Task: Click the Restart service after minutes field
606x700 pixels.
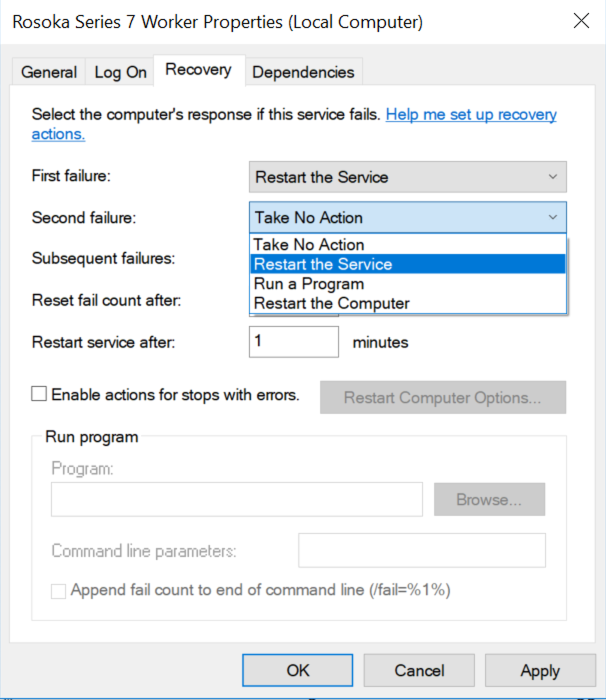Action: point(293,342)
